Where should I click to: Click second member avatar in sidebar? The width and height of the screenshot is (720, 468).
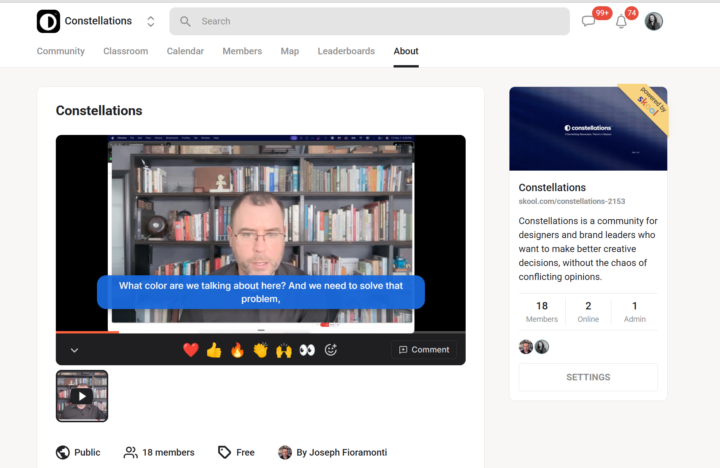(x=542, y=347)
